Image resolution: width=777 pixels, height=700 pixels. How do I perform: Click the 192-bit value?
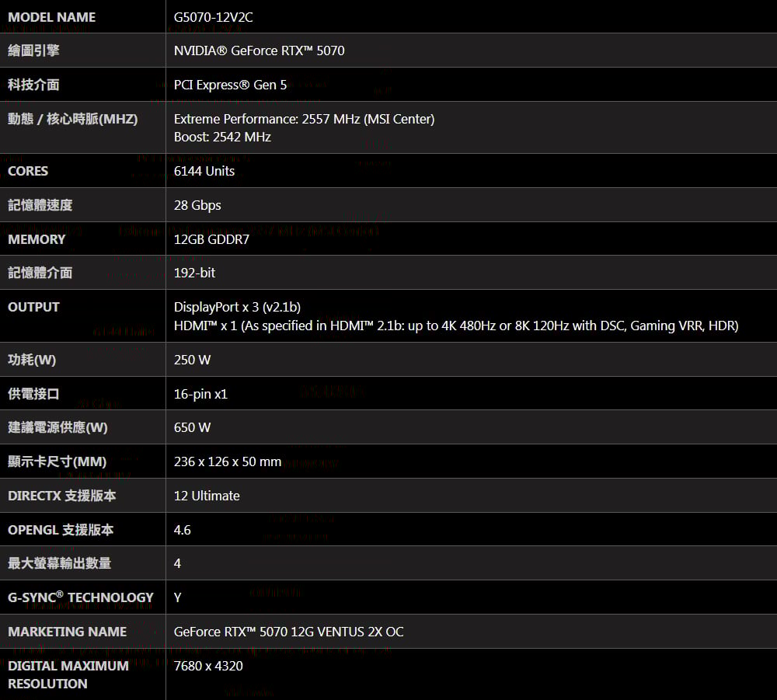point(195,273)
